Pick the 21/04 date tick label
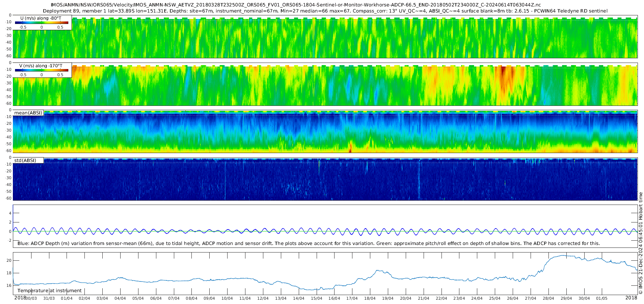Image resolution: width=644 pixels, height=304 pixels. click(x=423, y=298)
